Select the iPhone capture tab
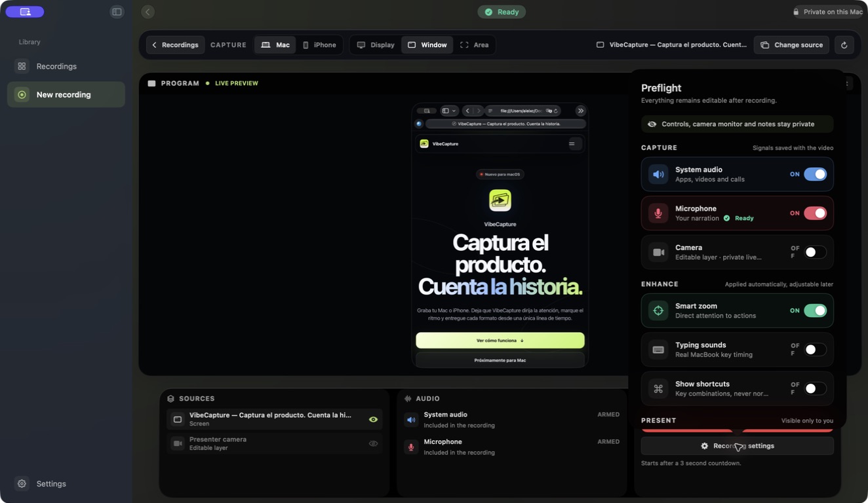Viewport: 868px width, 503px height. pyautogui.click(x=319, y=45)
